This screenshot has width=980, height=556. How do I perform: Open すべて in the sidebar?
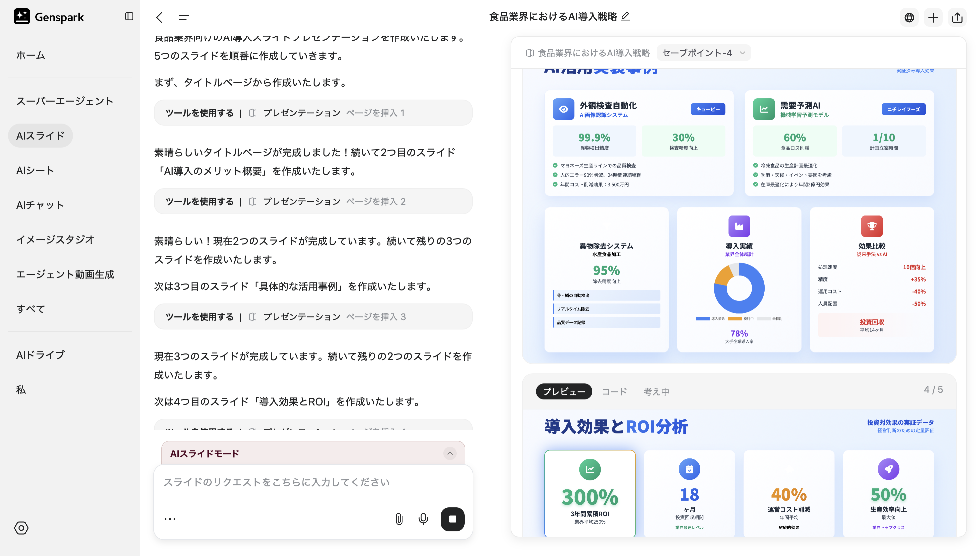(31, 308)
